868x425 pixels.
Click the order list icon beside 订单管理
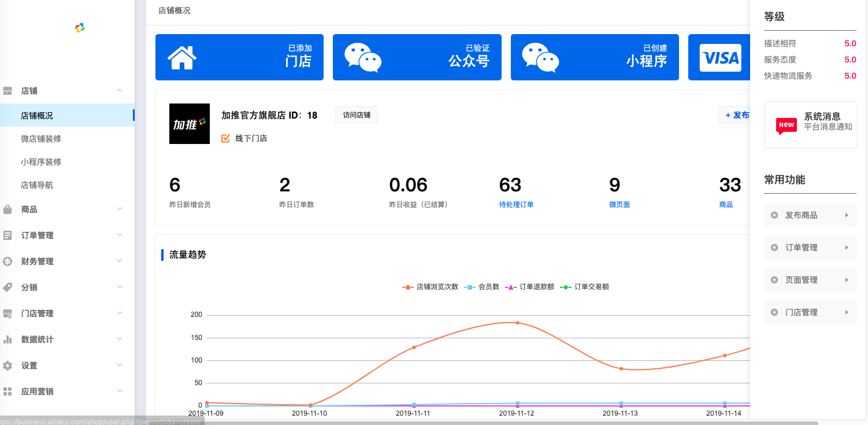[x=8, y=235]
